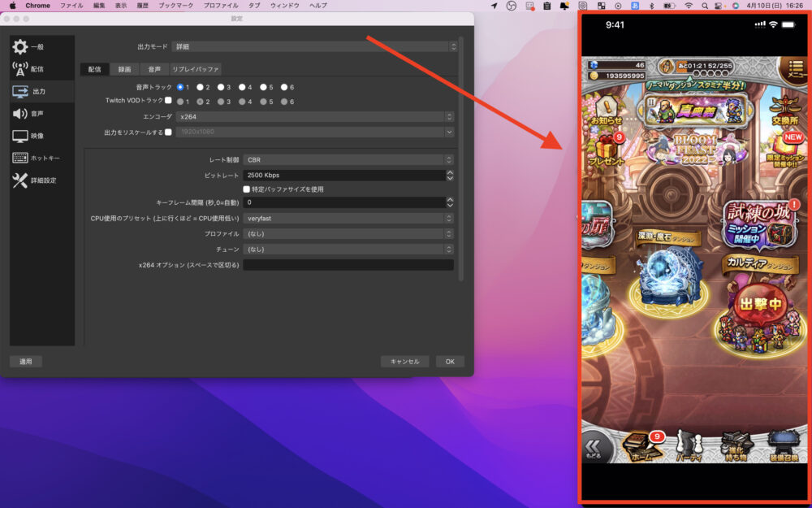Open the ブックマーク menu in menu bar
The image size is (812, 508).
coord(176,6)
